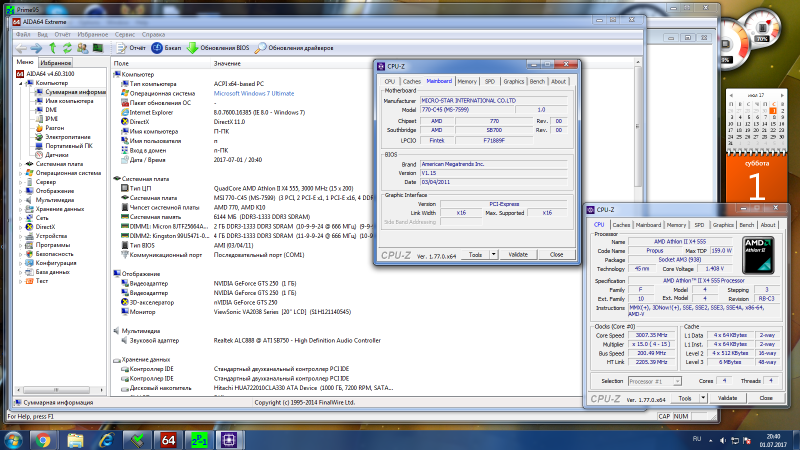This screenshot has width=800, height=450.
Task: Click the Microsoft Windows 7 Ultimate link
Action: click(x=253, y=93)
